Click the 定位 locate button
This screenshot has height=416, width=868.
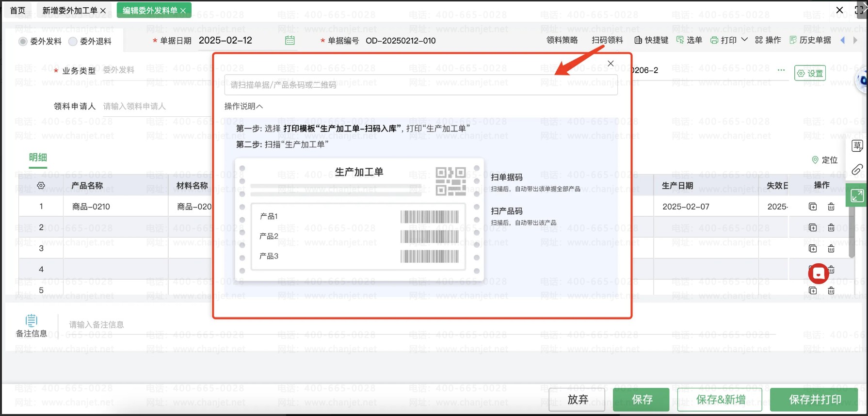825,160
